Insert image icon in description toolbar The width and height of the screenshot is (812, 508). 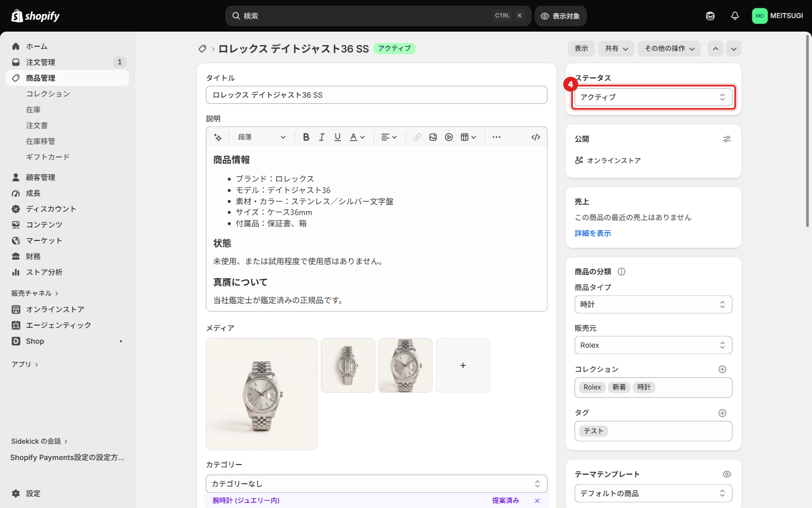433,137
